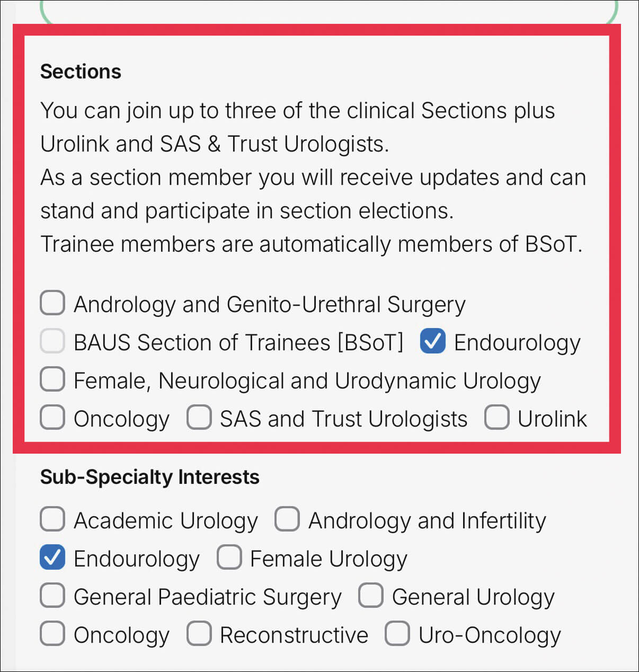Select Oncology under Sub-Specialty Interests
Image resolution: width=639 pixels, height=672 pixels.
53,634
